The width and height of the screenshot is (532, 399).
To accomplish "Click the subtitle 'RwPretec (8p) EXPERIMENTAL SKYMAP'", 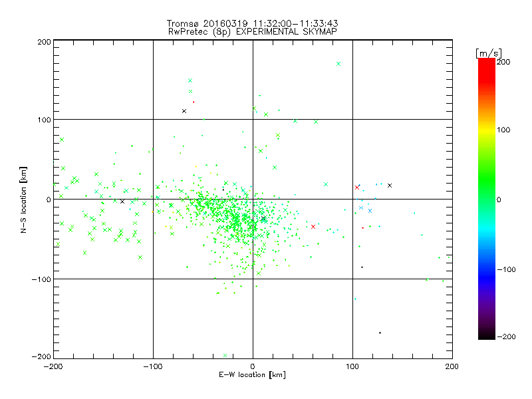I will tap(253, 32).
